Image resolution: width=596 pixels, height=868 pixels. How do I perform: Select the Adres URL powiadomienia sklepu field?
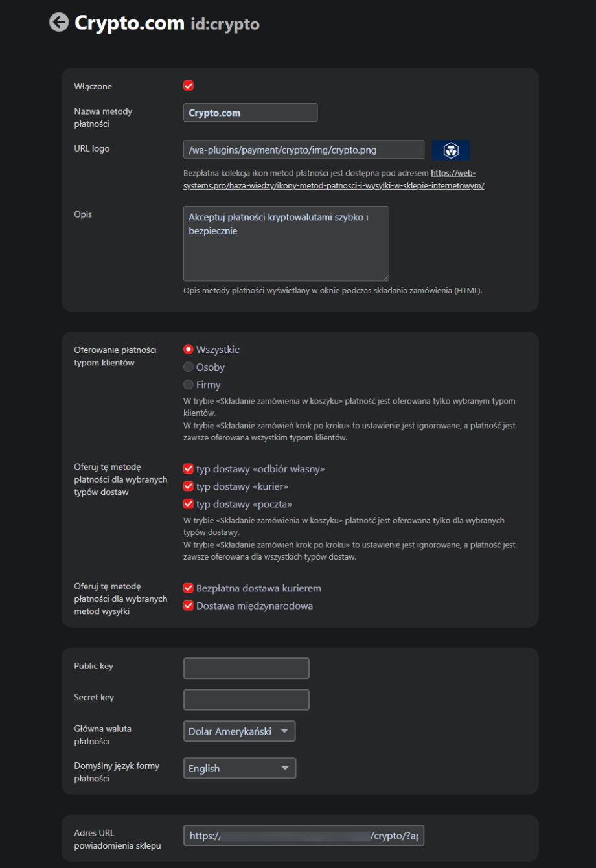(x=303, y=836)
